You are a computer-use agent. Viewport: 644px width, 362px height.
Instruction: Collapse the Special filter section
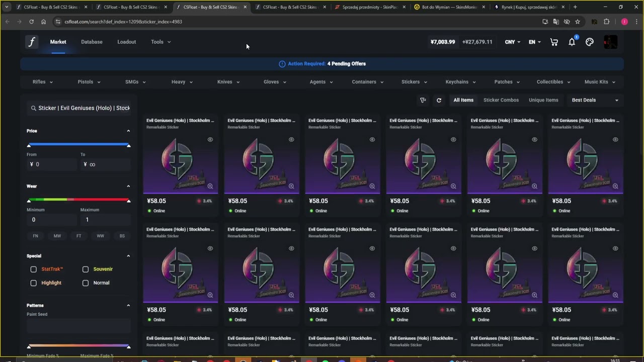(128, 256)
